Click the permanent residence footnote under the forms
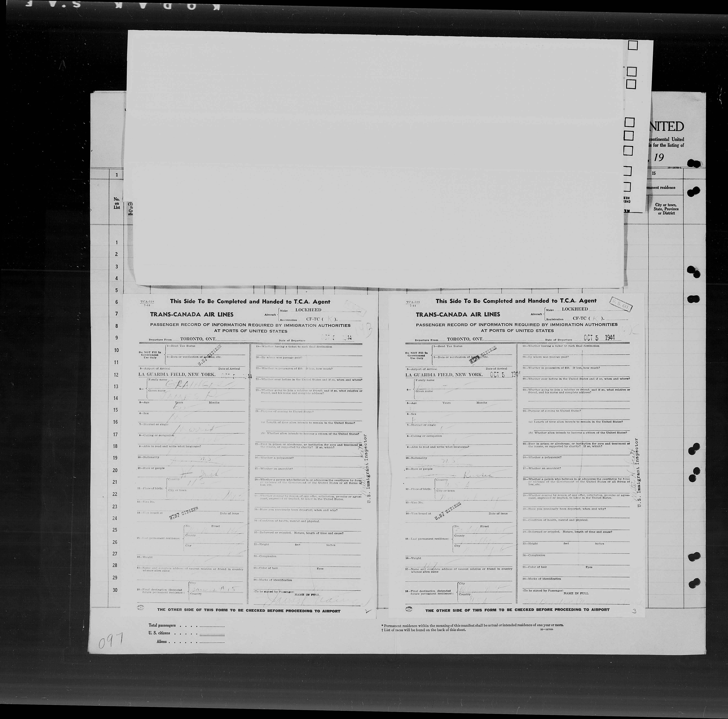This screenshot has width=728, height=719. (x=472, y=625)
